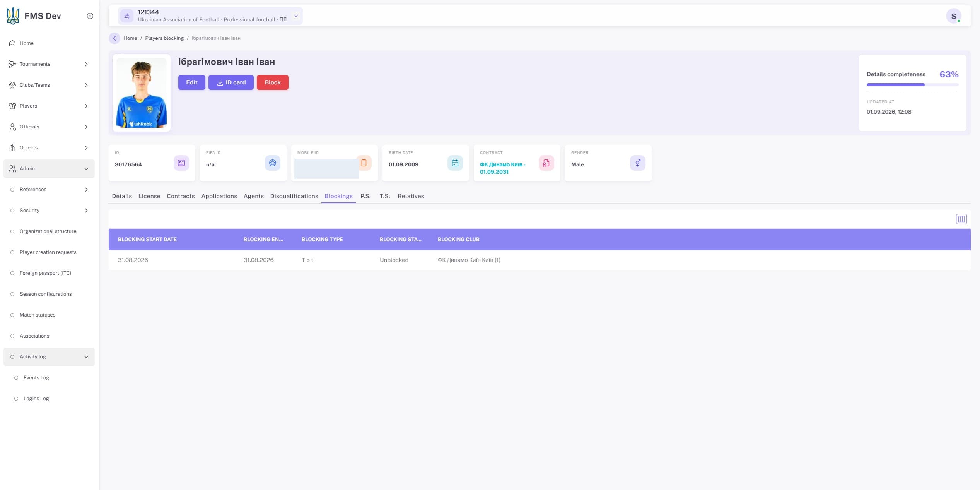Toggle the sidebar pin circle icon
This screenshot has height=490, width=980.
90,16
